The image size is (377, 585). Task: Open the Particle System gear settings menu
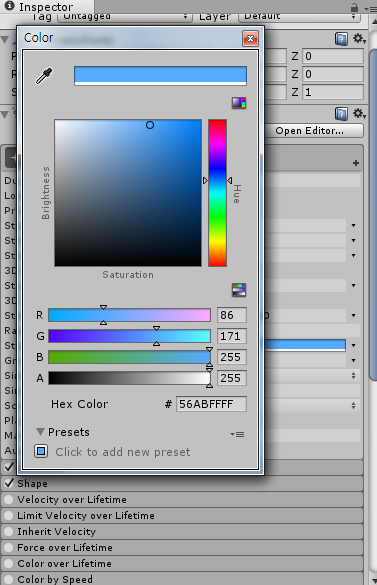(359, 113)
